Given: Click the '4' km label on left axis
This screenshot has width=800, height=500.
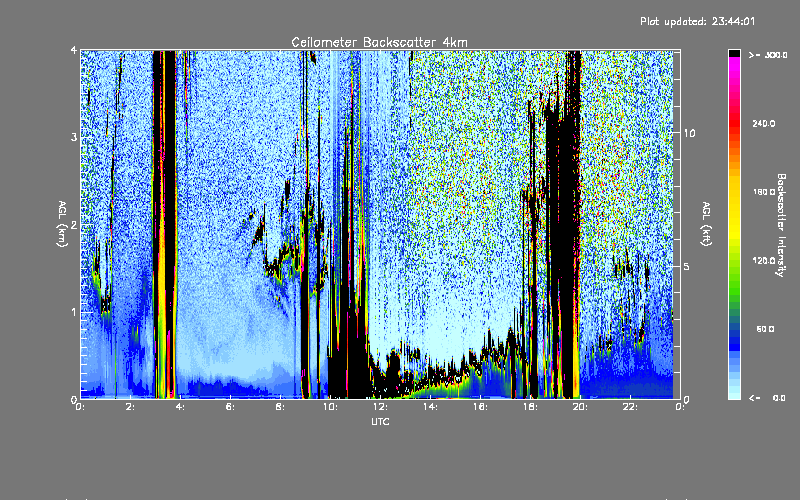Looking at the screenshot, I should (x=74, y=51).
